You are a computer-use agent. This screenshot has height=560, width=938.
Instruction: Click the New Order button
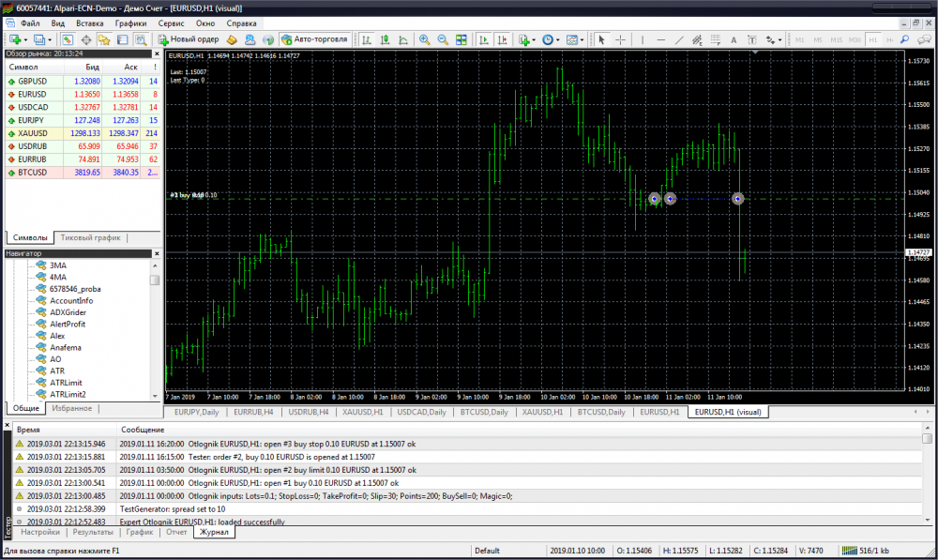[x=189, y=39]
